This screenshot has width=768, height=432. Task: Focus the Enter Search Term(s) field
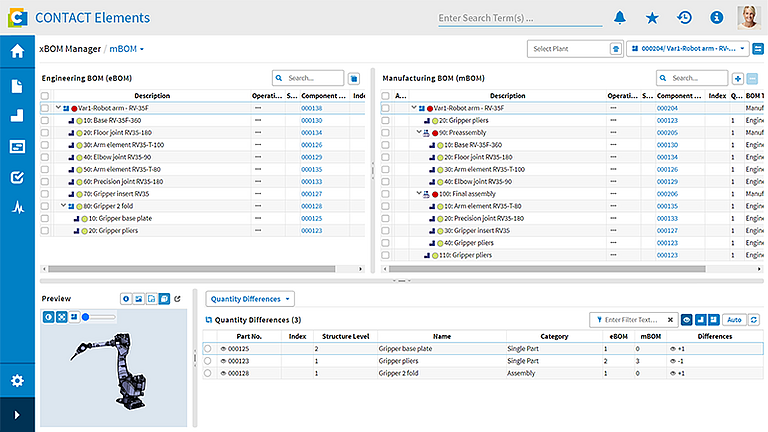pyautogui.click(x=520, y=18)
